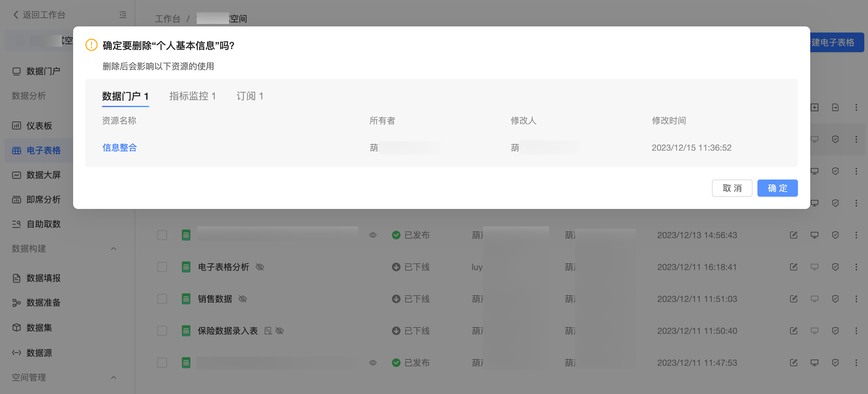Collapse sidebar with the menu fold icon
868x394 pixels.
[123, 15]
